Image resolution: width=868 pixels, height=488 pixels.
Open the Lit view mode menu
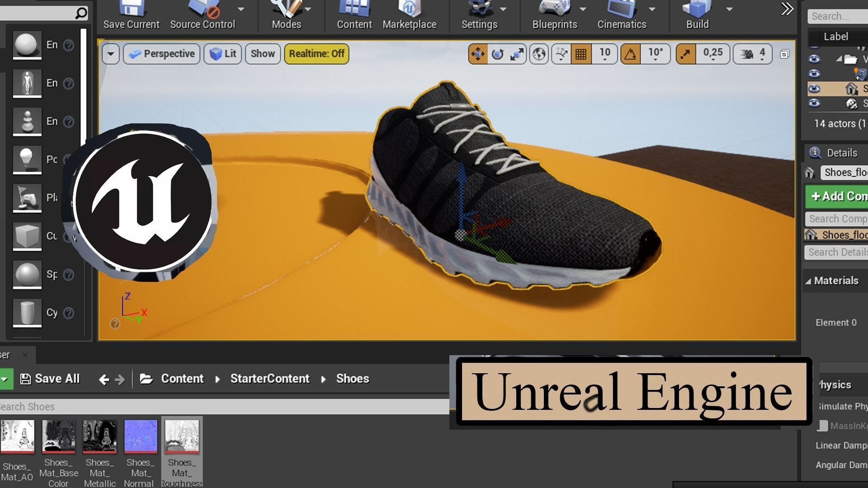(x=222, y=54)
